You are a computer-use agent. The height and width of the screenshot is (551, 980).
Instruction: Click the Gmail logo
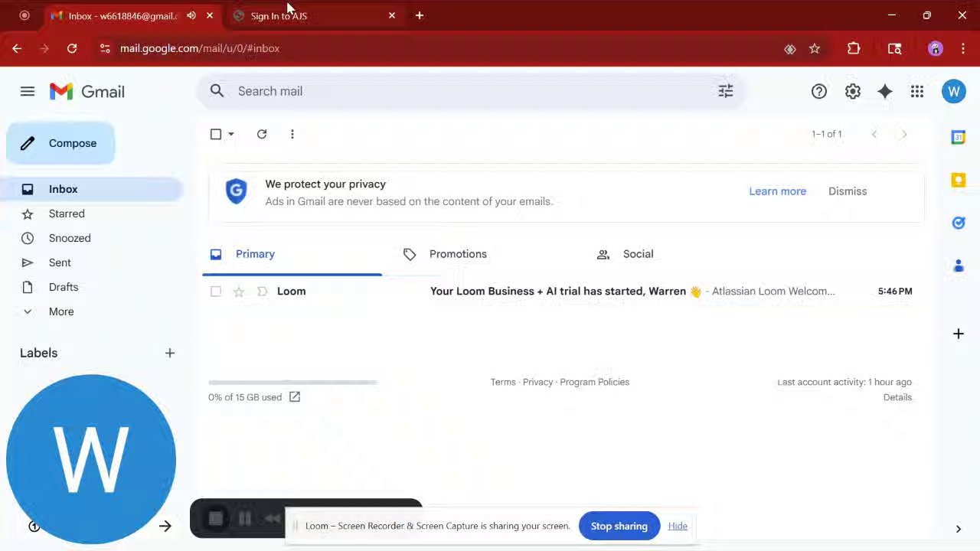pyautogui.click(x=87, y=91)
